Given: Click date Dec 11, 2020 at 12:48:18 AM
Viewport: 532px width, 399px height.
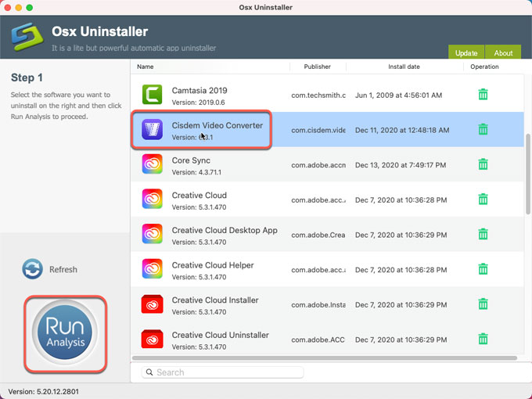Looking at the screenshot, I should pos(402,131).
